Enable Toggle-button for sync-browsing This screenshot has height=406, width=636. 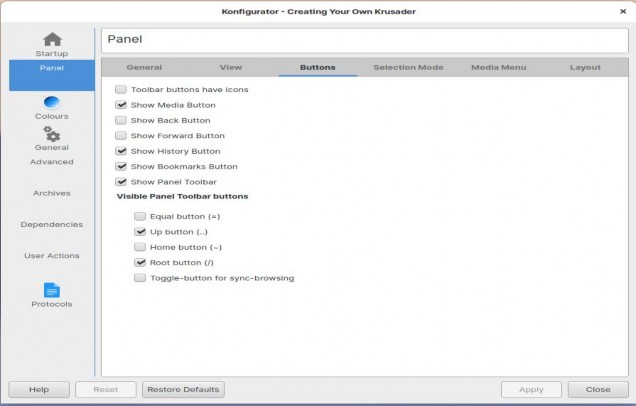click(140, 278)
